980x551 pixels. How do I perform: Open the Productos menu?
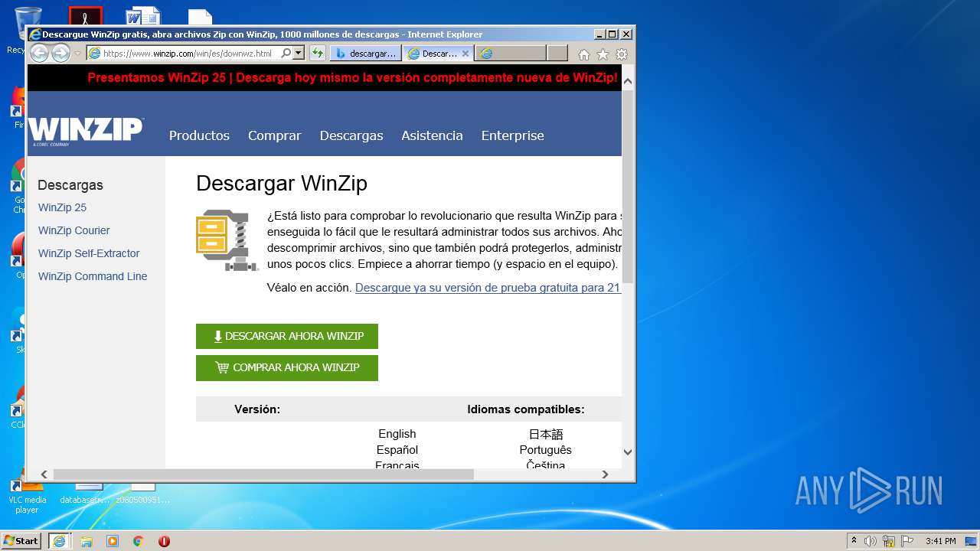pyautogui.click(x=199, y=135)
